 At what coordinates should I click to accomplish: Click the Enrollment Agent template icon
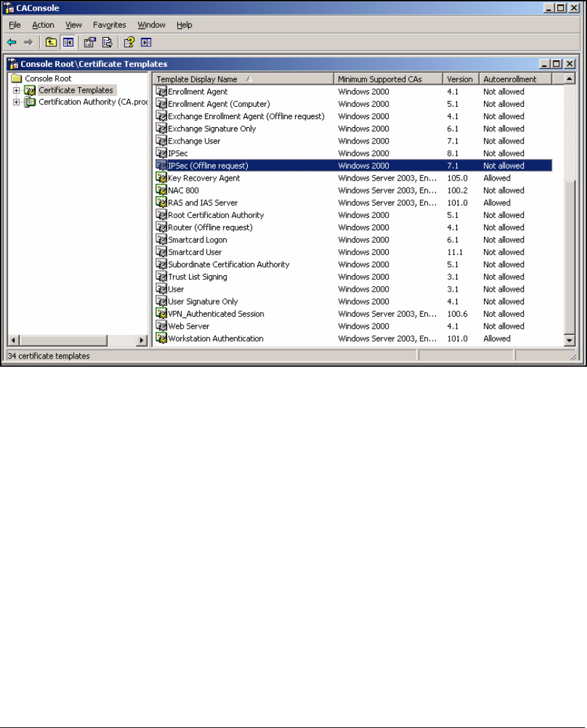coord(161,91)
